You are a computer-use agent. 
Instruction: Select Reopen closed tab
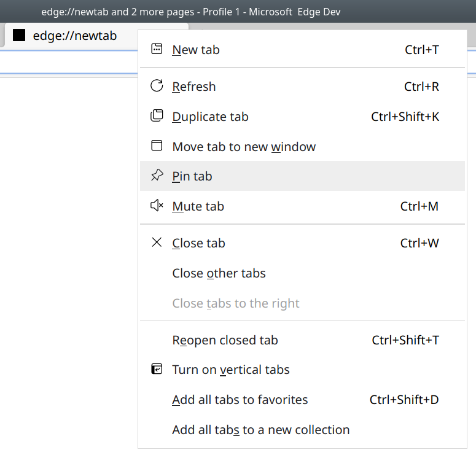[302, 340]
